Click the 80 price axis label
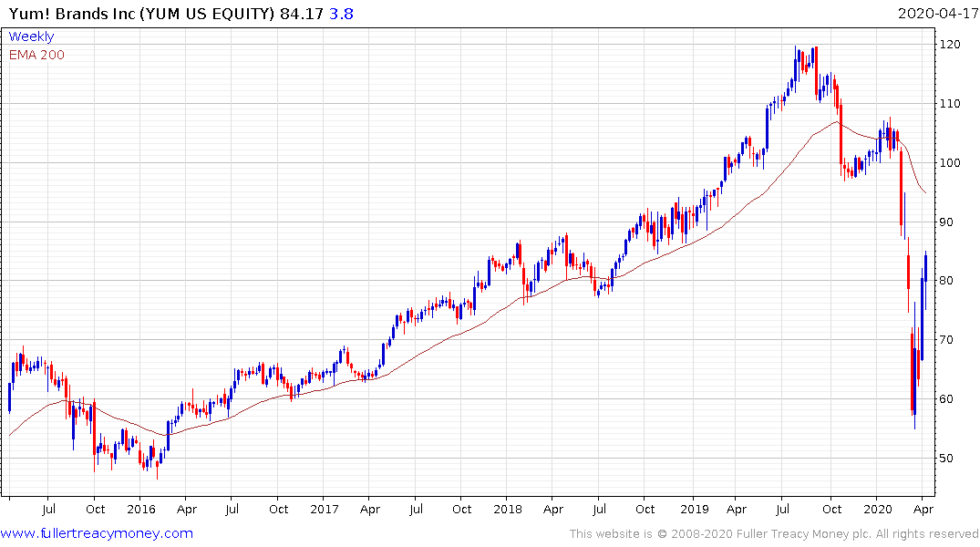 (946, 281)
